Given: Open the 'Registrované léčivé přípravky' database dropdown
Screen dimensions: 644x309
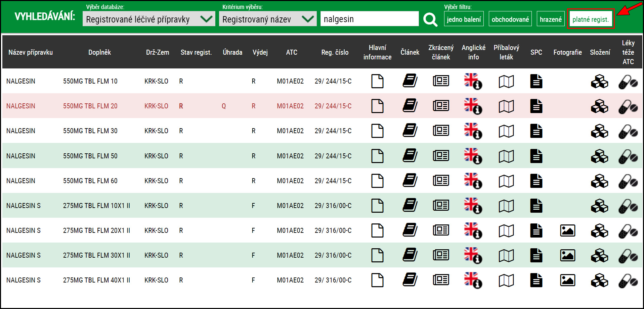Looking at the screenshot, I should [149, 19].
